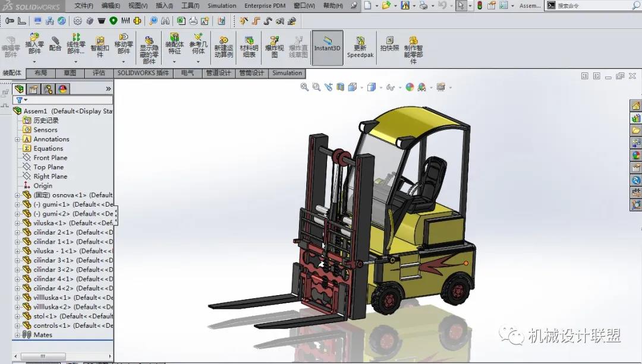The image size is (642, 364).
Task: Select the Origin tree item
Action: (43, 186)
